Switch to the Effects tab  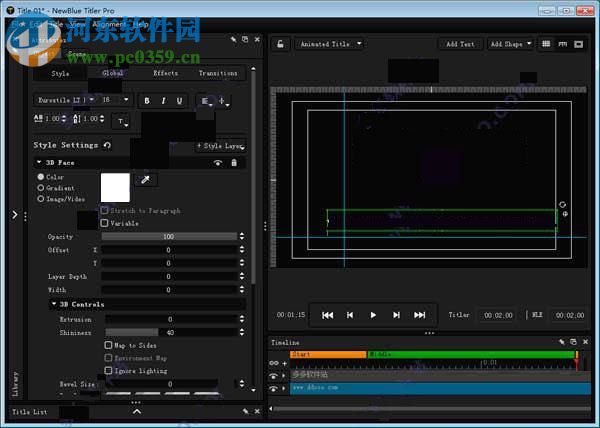[165, 73]
